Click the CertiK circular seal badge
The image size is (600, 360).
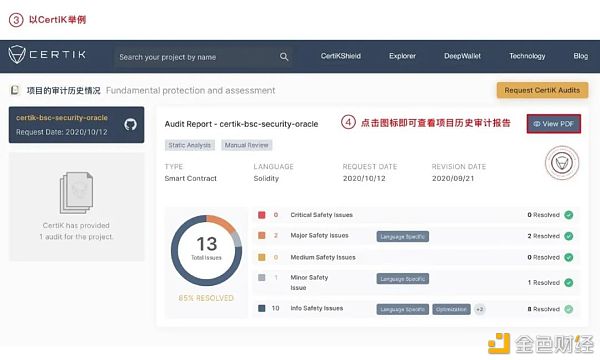(562, 163)
